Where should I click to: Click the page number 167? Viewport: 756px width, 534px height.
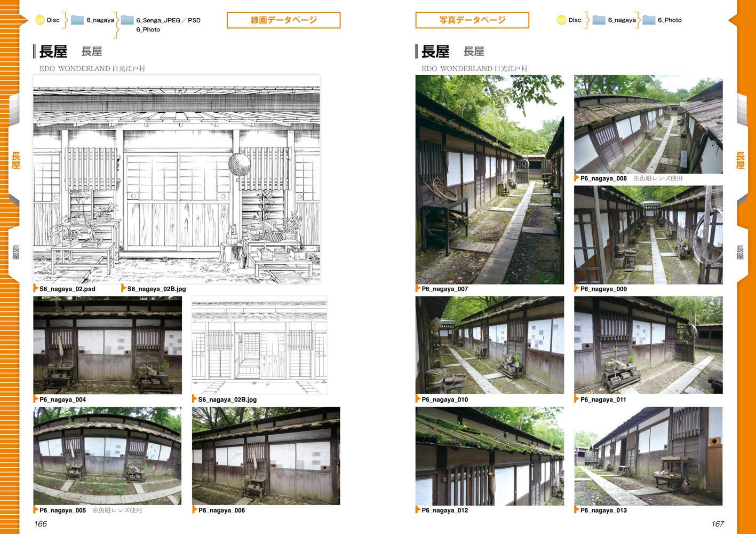[717, 524]
